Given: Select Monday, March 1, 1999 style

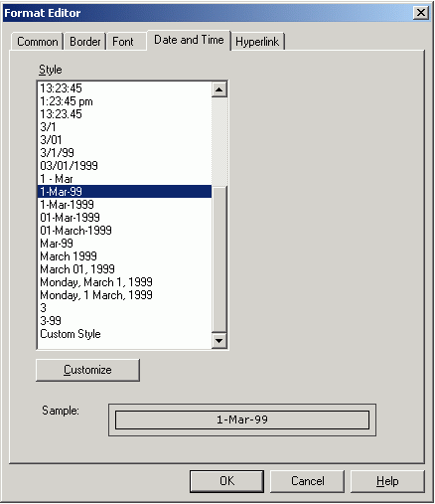Looking at the screenshot, I should [x=124, y=282].
